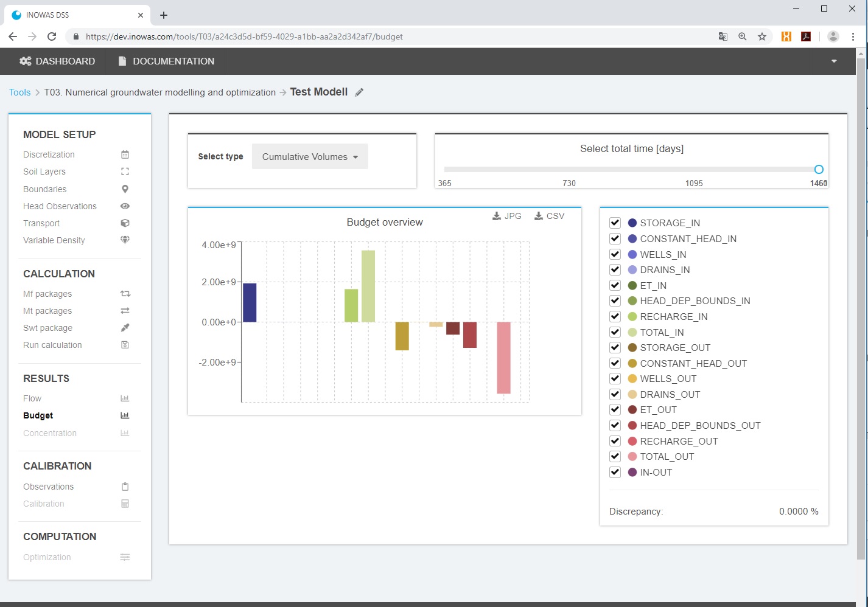Click the Swt package icon

point(125,328)
